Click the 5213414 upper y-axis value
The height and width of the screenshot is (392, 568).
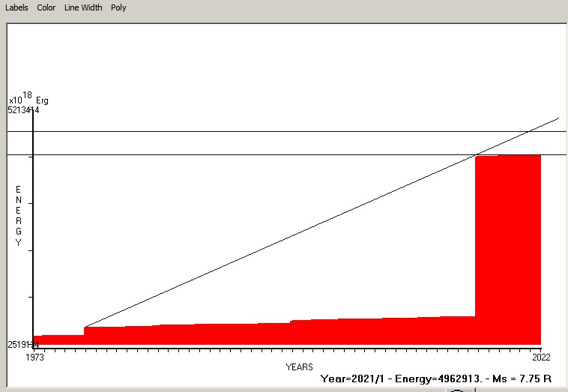(x=23, y=110)
